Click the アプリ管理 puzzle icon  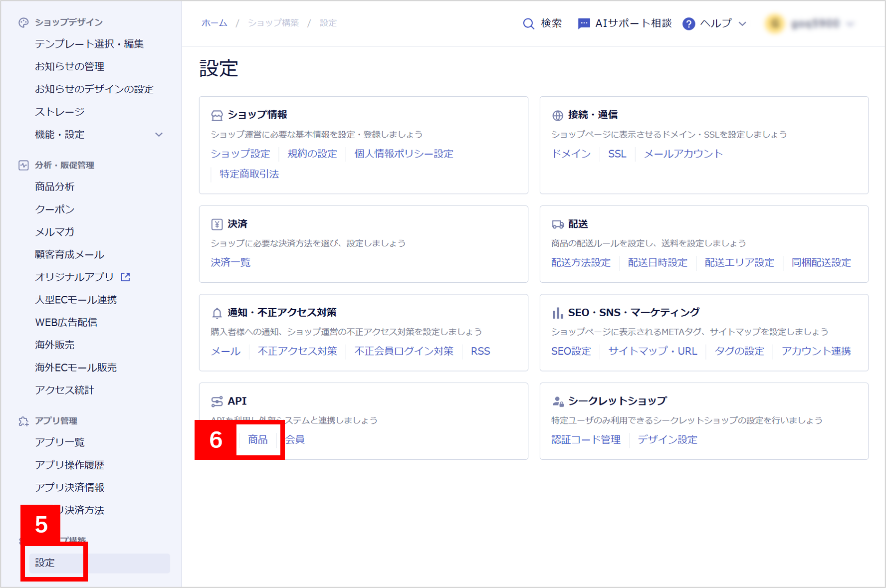tap(23, 421)
